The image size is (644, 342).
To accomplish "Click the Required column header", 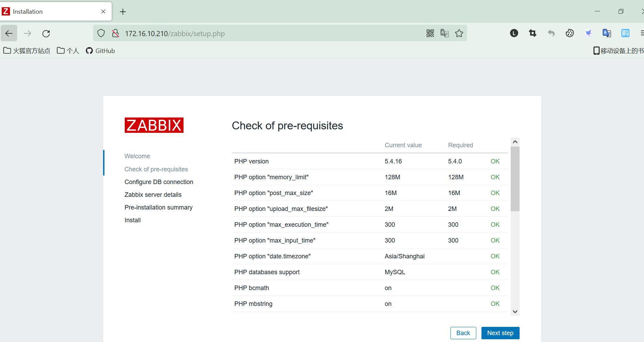I will click(460, 145).
